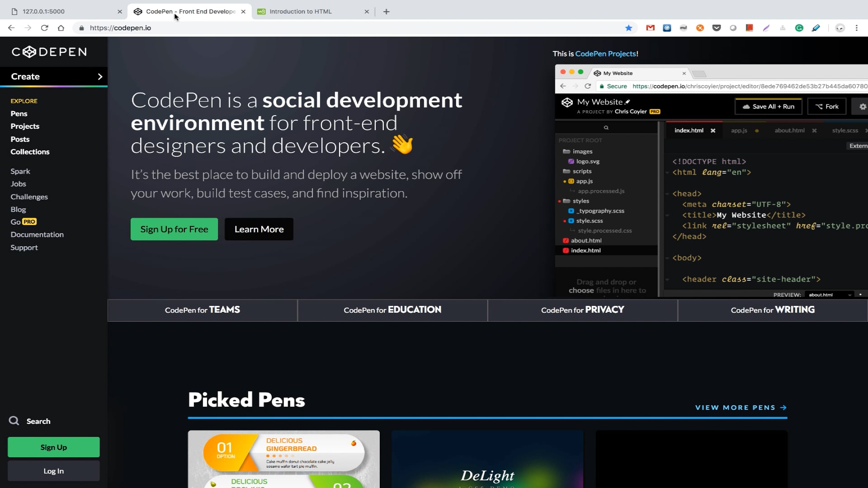The image size is (868, 488).
Task: Click the browser home icon
Action: 61,28
